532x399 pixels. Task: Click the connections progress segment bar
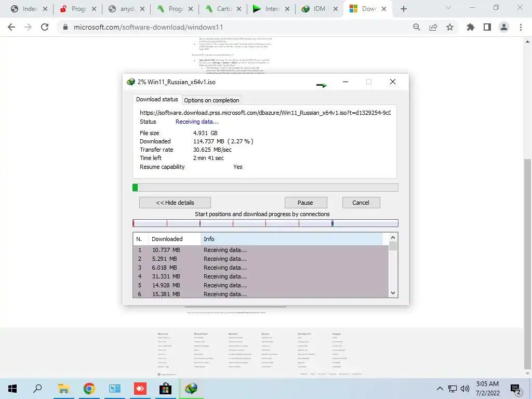(265, 223)
